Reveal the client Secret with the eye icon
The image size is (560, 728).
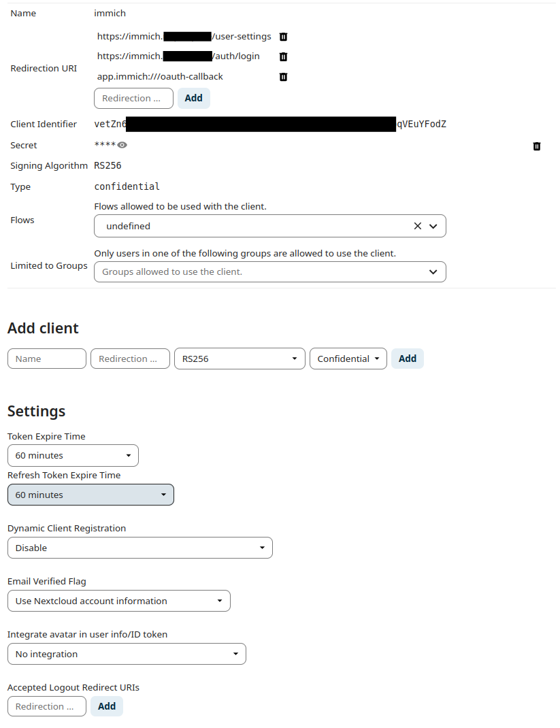click(x=123, y=145)
